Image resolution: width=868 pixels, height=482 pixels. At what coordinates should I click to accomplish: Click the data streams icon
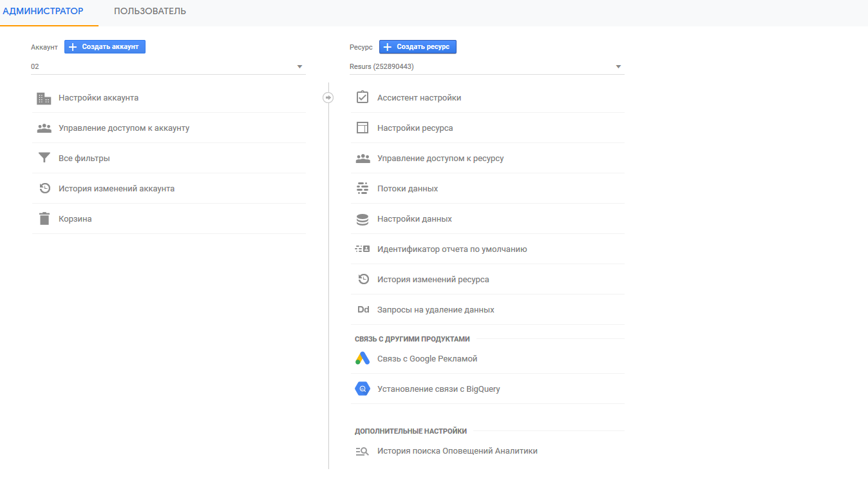(363, 189)
